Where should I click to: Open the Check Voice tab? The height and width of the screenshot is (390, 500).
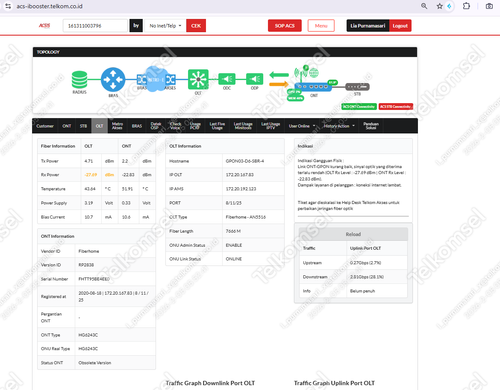click(x=176, y=126)
